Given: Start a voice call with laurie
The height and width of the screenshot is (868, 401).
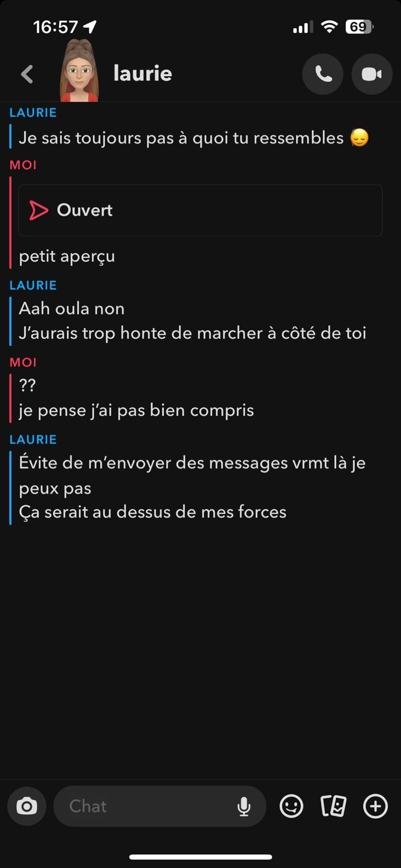Looking at the screenshot, I should 323,74.
